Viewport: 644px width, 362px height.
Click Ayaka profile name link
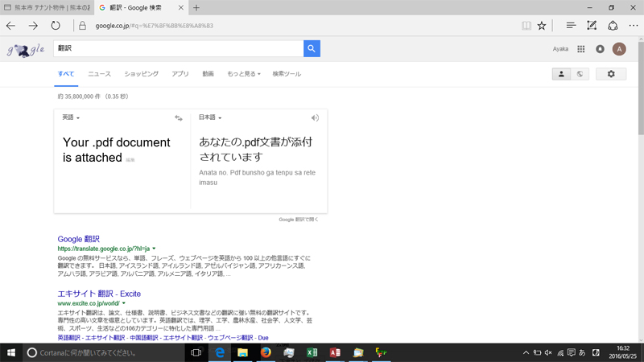tap(560, 49)
